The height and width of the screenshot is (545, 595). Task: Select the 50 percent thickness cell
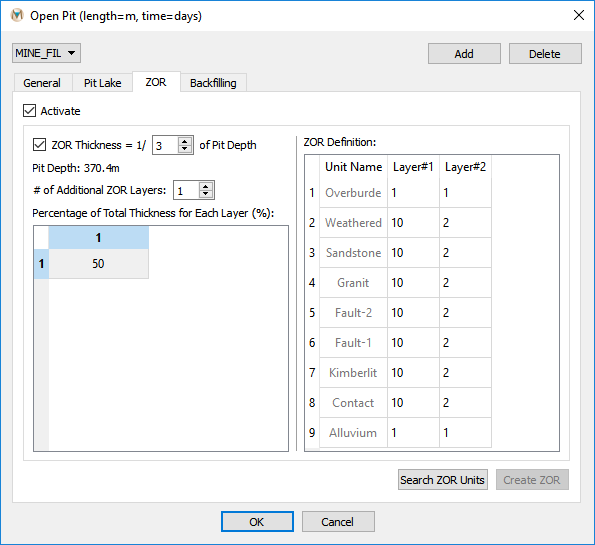[98, 264]
